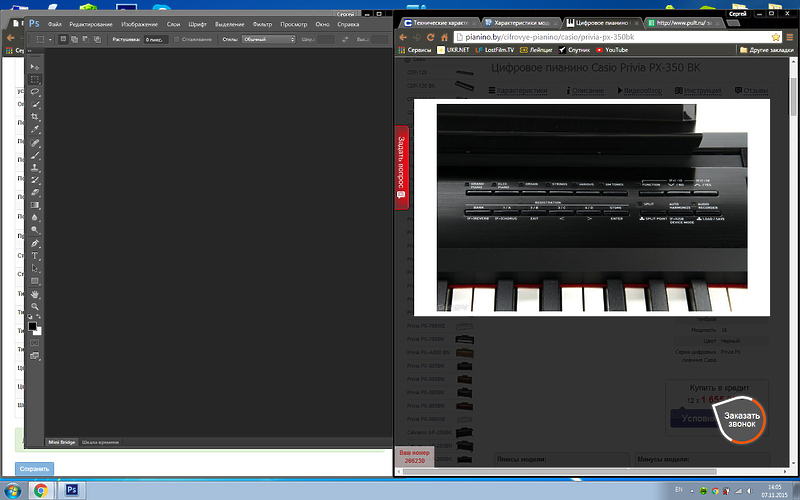Select the Lasso tool
This screenshot has width=800, height=500.
coord(35,92)
